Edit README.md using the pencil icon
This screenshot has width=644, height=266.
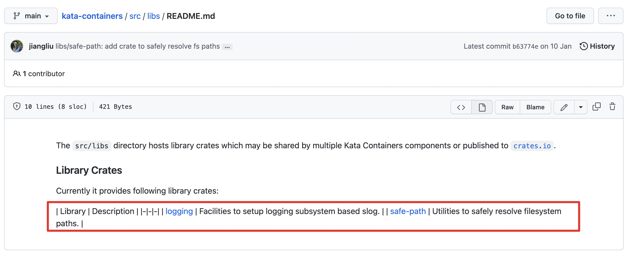pyautogui.click(x=564, y=107)
